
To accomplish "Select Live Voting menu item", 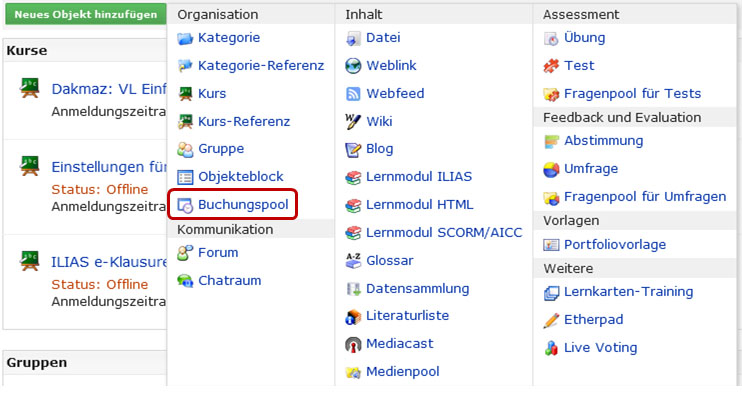I will coord(601,348).
